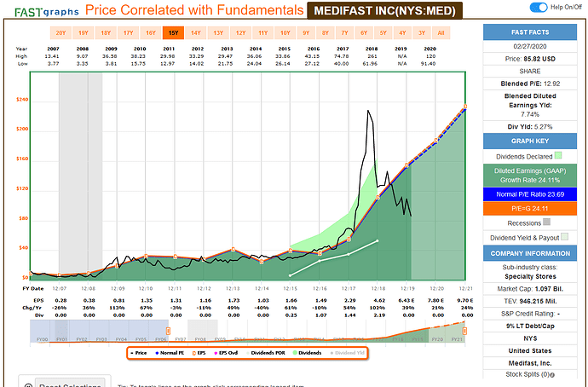Click the United States country text
Image resolution: width=588 pixels, height=387 pixels.
tap(530, 350)
